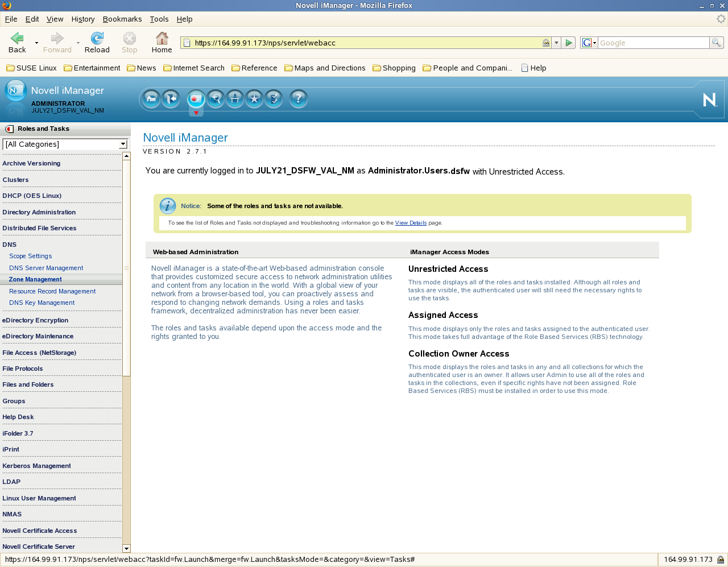
Task: Click the sidebar scroll down arrow
Action: [127, 549]
